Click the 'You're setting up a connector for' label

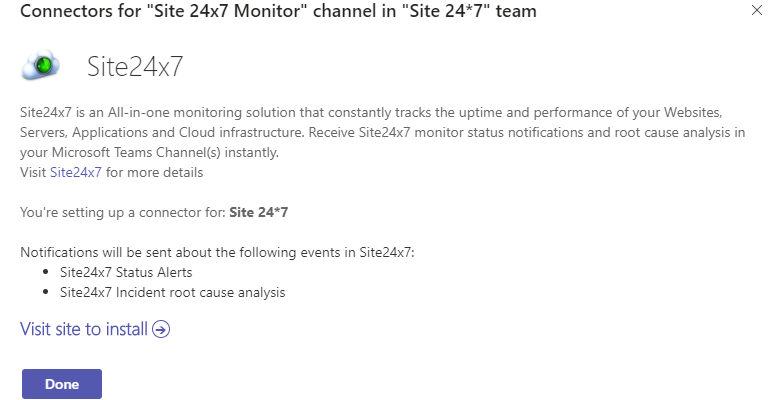tap(123, 213)
